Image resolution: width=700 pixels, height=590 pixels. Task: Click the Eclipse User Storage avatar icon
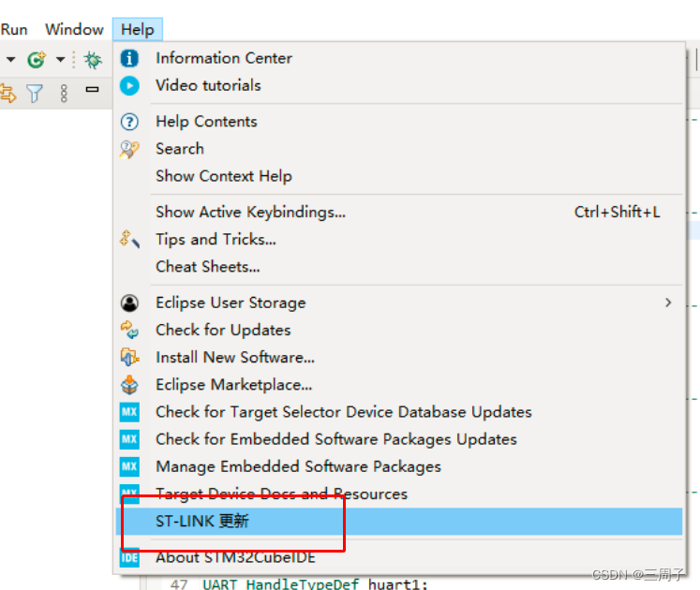129,303
